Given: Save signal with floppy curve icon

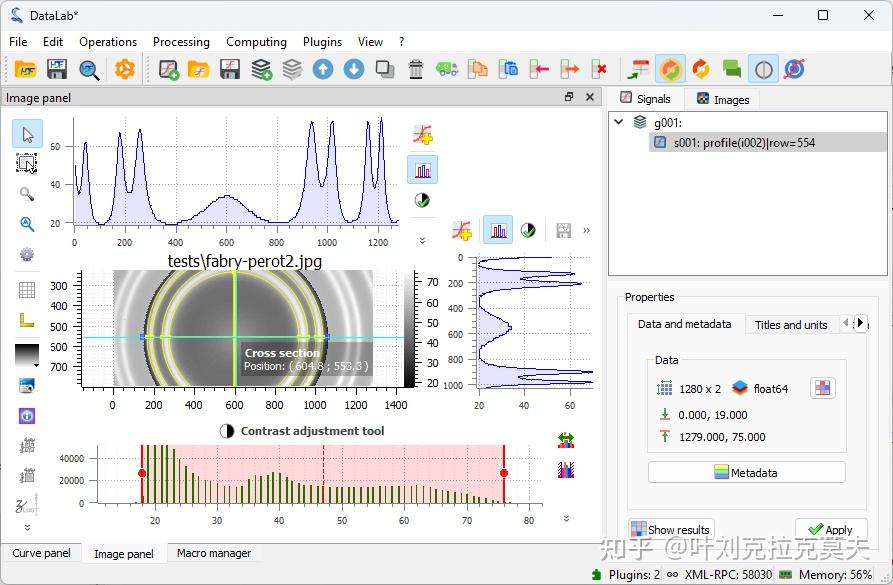Looking at the screenshot, I should click(x=230, y=69).
